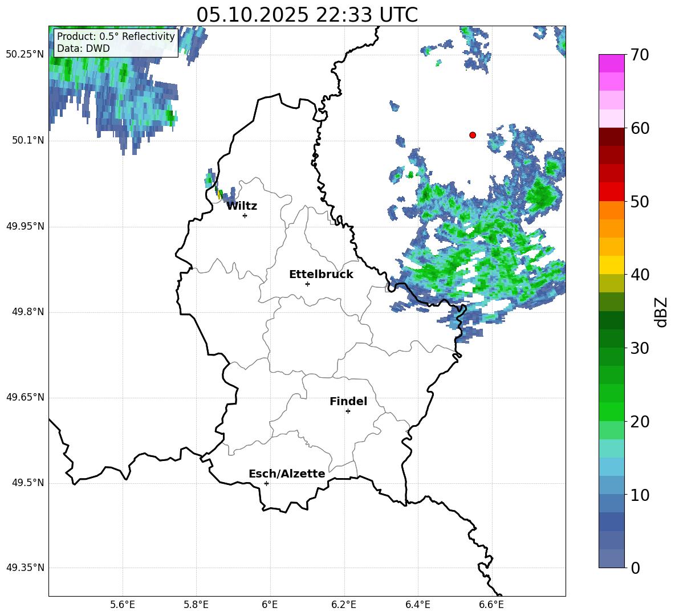Screen dimensions: 675x616
Task: Click the 49.5°N latitude label
Action: [28, 483]
